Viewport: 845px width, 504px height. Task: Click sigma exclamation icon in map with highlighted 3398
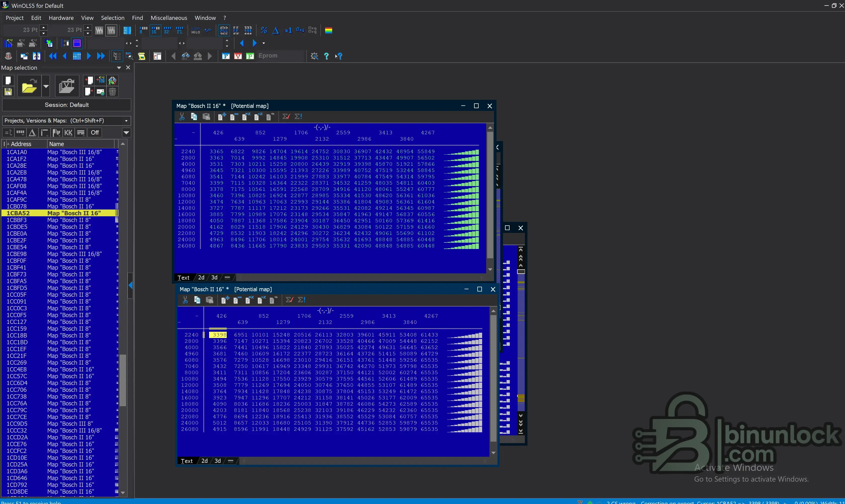pos(302,300)
